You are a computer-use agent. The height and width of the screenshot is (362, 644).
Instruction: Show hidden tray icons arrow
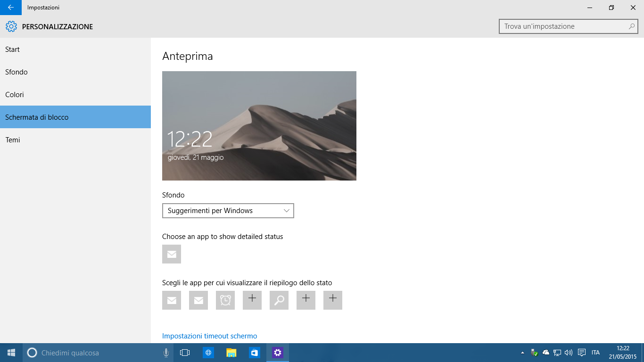click(x=522, y=353)
